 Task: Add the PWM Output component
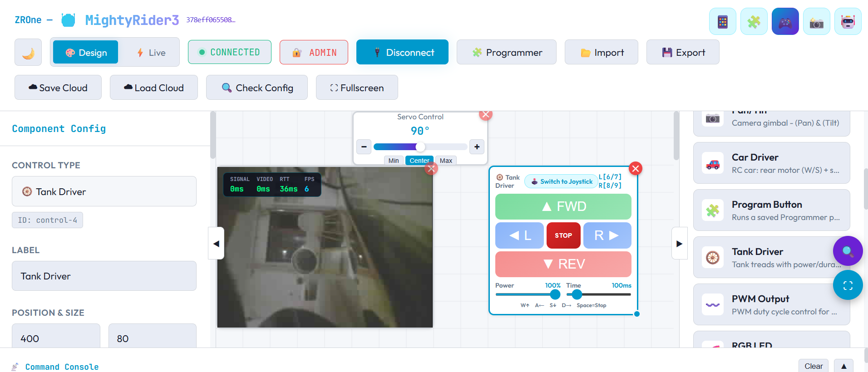771,304
